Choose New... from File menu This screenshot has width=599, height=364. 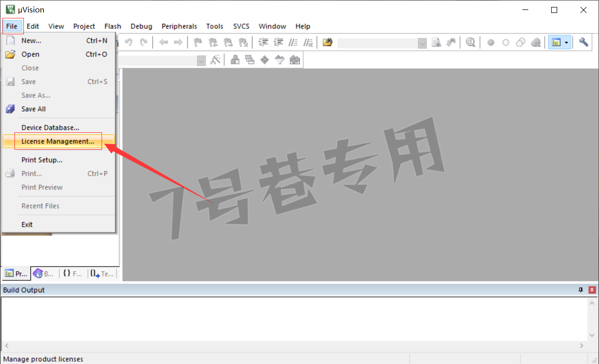click(59, 41)
